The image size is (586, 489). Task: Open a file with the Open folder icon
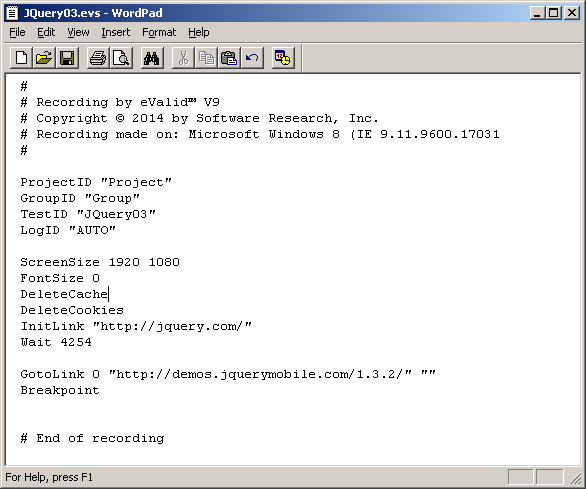point(44,58)
